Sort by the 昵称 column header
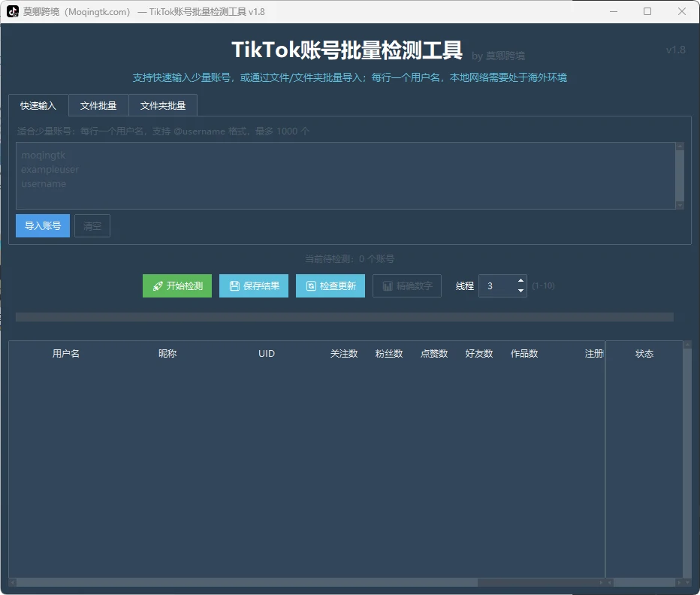700x595 pixels. (x=167, y=353)
